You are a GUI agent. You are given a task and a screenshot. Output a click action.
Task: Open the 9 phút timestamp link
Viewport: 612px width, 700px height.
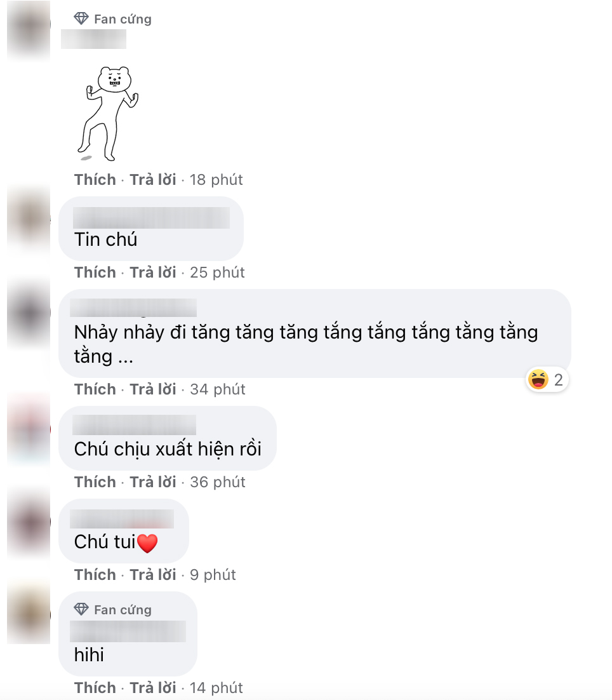[x=213, y=575]
